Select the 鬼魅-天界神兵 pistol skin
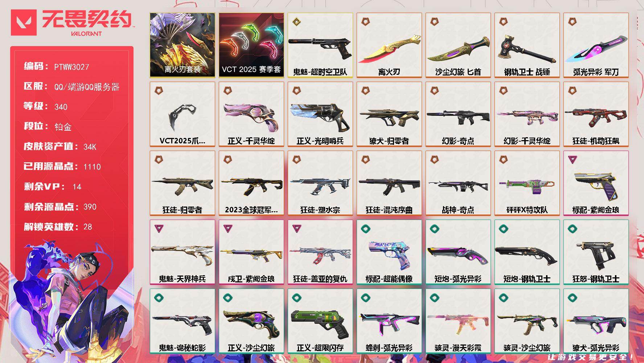 182,252
